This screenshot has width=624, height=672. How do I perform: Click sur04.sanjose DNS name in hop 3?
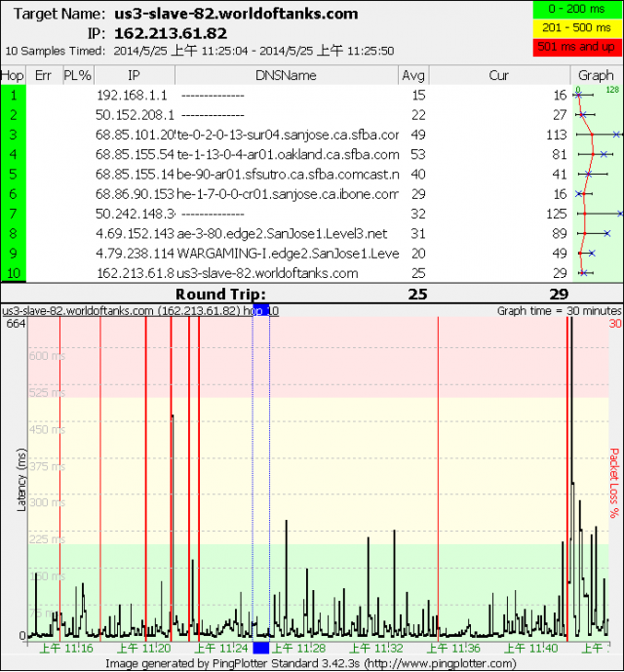click(288, 135)
